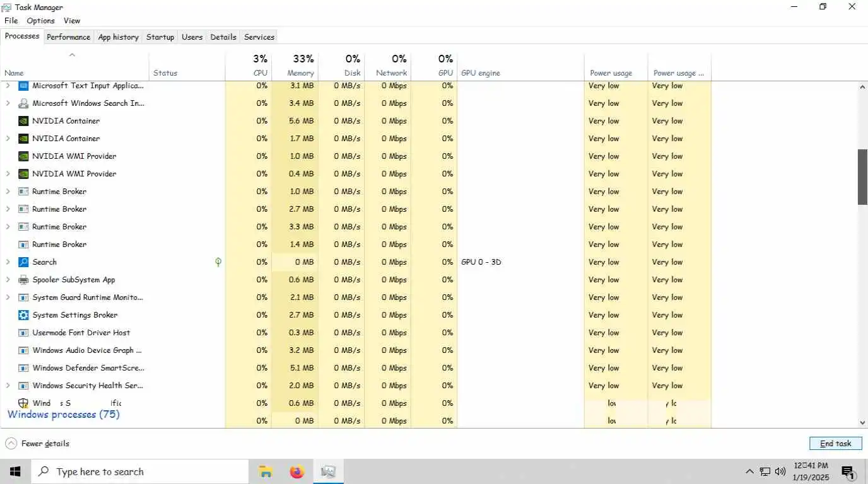
Task: Switch to the Performance tab
Action: (x=68, y=37)
